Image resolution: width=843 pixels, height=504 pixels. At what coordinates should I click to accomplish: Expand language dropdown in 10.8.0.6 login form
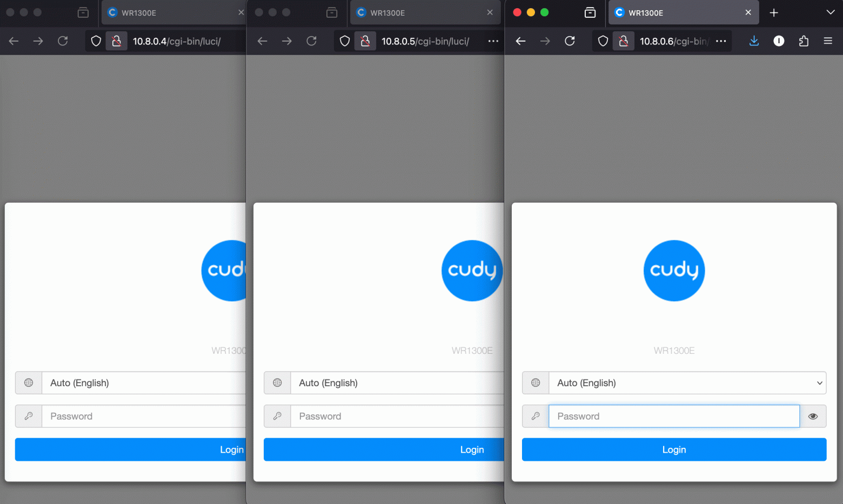pyautogui.click(x=687, y=383)
